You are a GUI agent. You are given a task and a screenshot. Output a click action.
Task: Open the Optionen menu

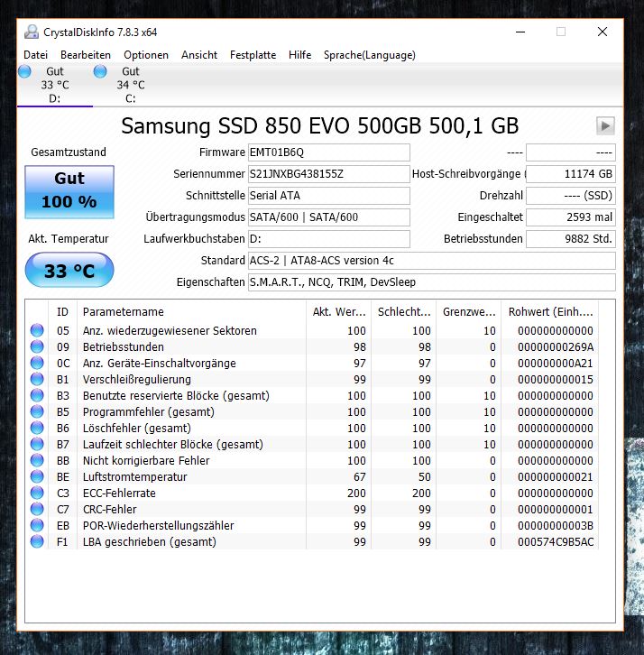[x=146, y=55]
